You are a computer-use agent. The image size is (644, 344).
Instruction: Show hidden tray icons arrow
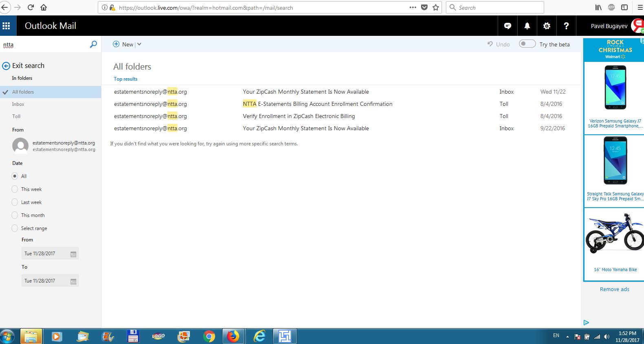[567, 337]
